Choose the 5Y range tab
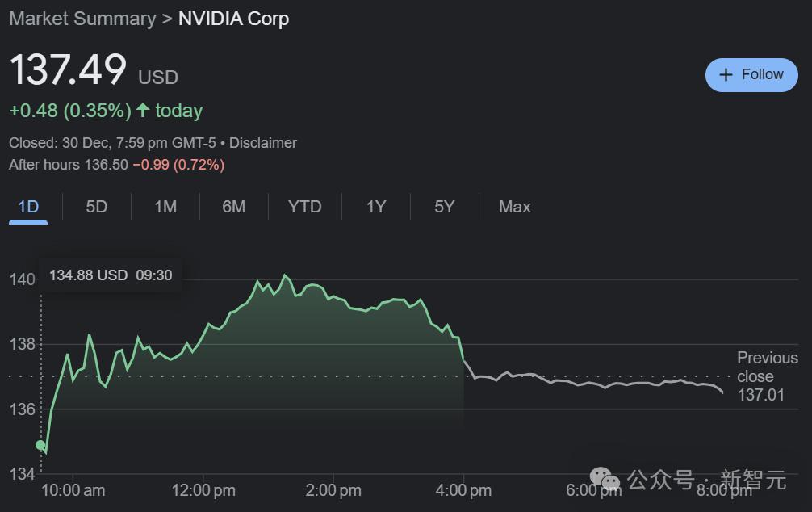 point(444,207)
